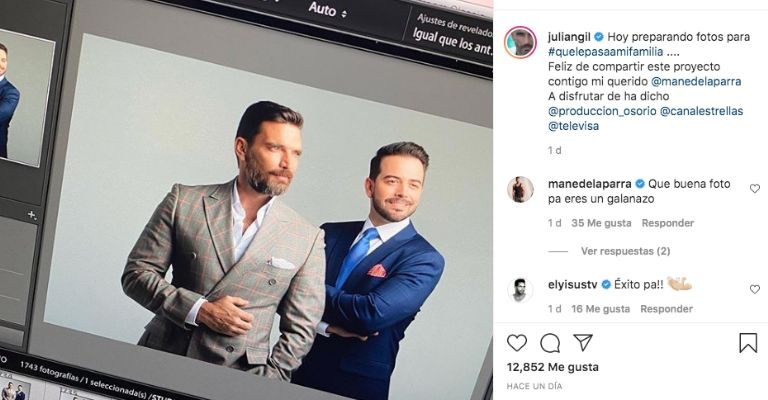The image size is (768, 400).
Task: Click the plus icon in left panel
Action: tap(32, 214)
